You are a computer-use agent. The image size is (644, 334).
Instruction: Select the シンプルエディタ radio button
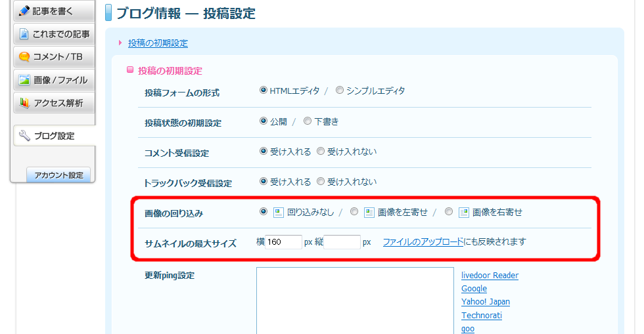click(x=339, y=91)
